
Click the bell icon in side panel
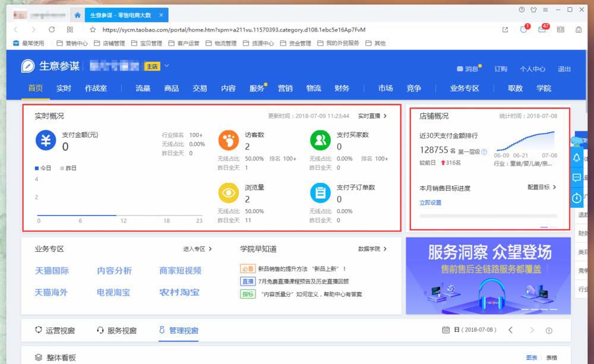577,157
